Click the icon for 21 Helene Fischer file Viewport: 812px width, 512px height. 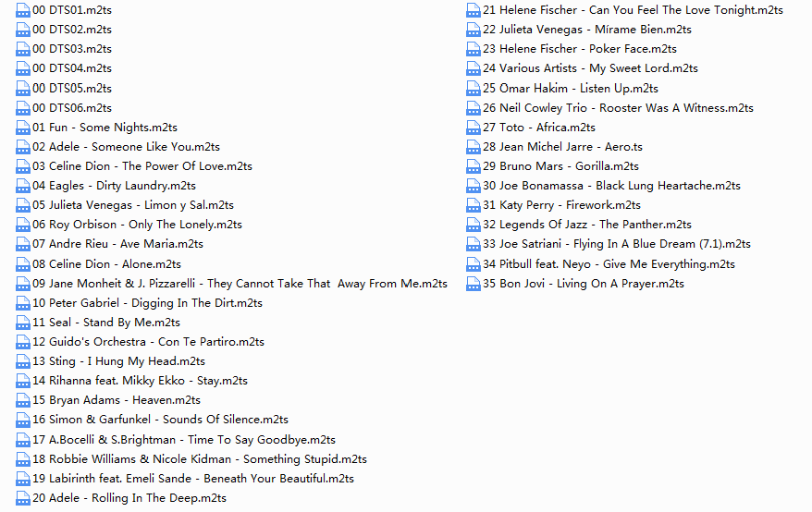[x=474, y=10]
